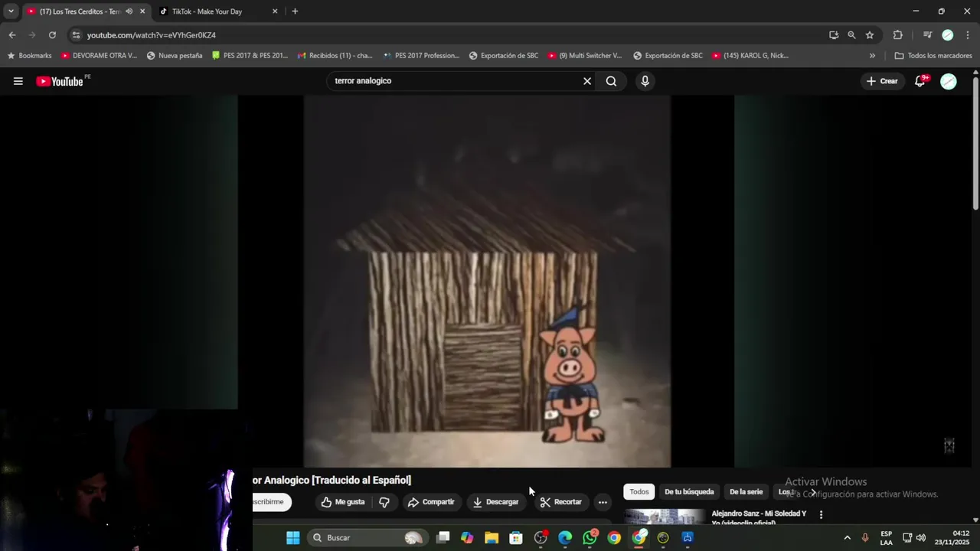Open Task View on taskbar
Viewport: 980px width, 551px height.
tap(443, 538)
